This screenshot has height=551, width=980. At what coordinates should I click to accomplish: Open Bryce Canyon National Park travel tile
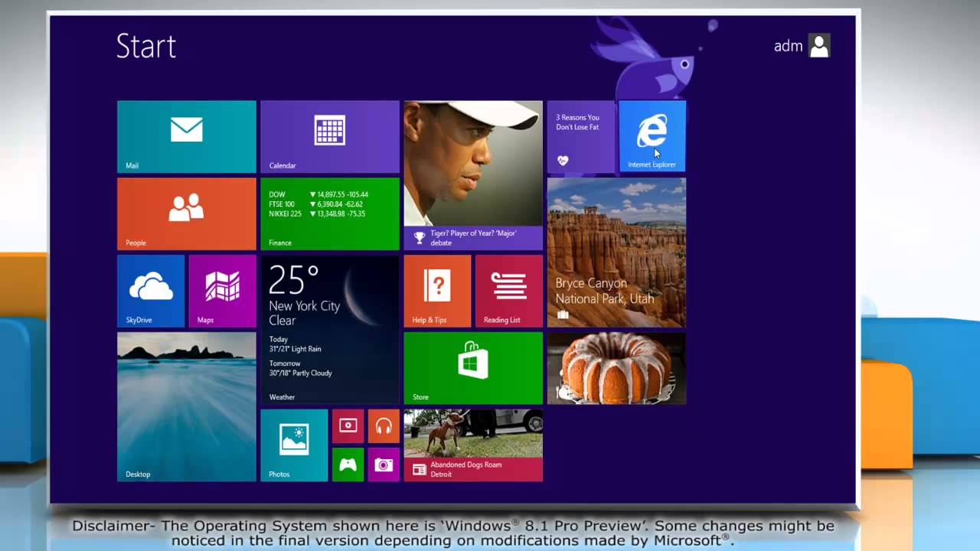coord(616,253)
